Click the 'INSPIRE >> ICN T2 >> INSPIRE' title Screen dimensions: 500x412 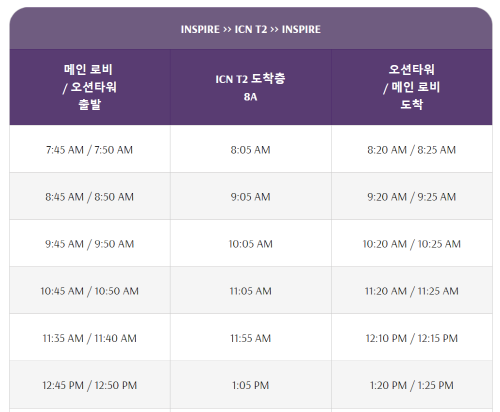pos(251,29)
